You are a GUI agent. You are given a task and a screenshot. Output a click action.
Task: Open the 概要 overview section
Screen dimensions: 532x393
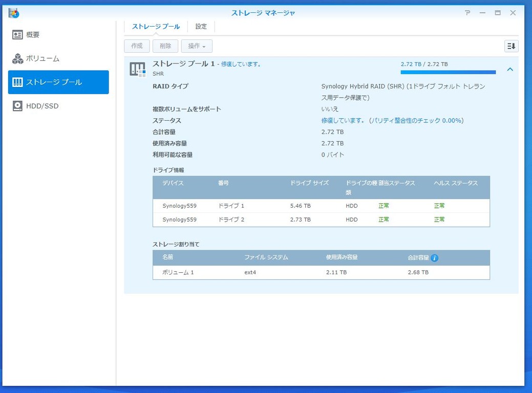(58, 35)
